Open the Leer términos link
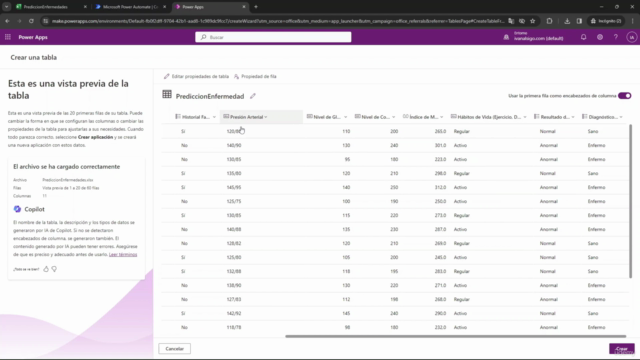Image resolution: width=640 pixels, height=360 pixels. (123, 254)
